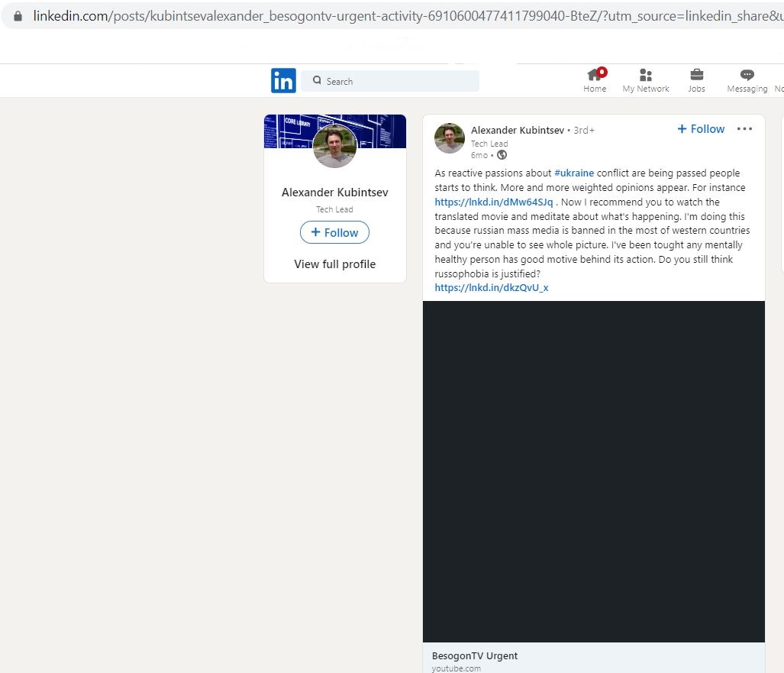Click the sidebar card profile photo
The width and height of the screenshot is (784, 673).
[335, 146]
